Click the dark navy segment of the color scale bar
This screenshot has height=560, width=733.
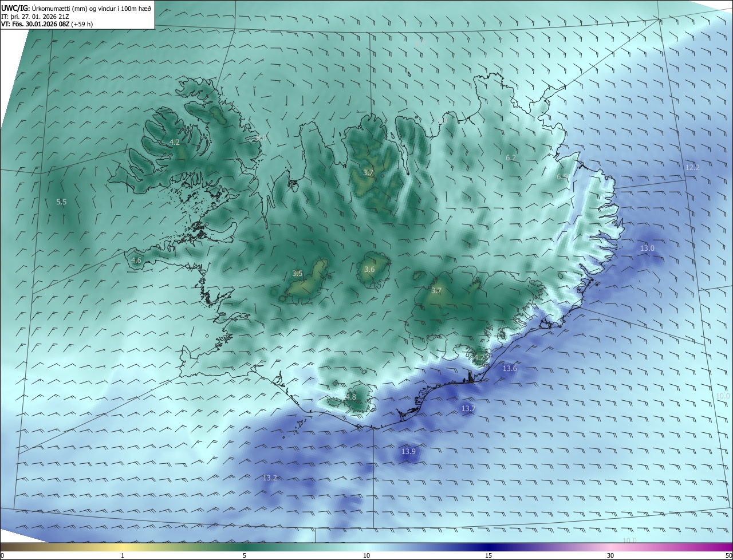coord(488,547)
